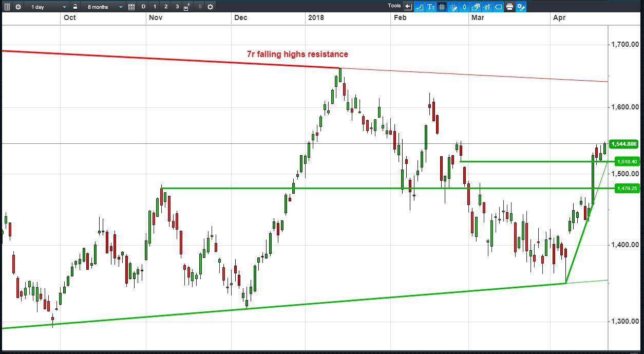
Task: Click the 1,600.00 price axis label
Action: [x=625, y=107]
